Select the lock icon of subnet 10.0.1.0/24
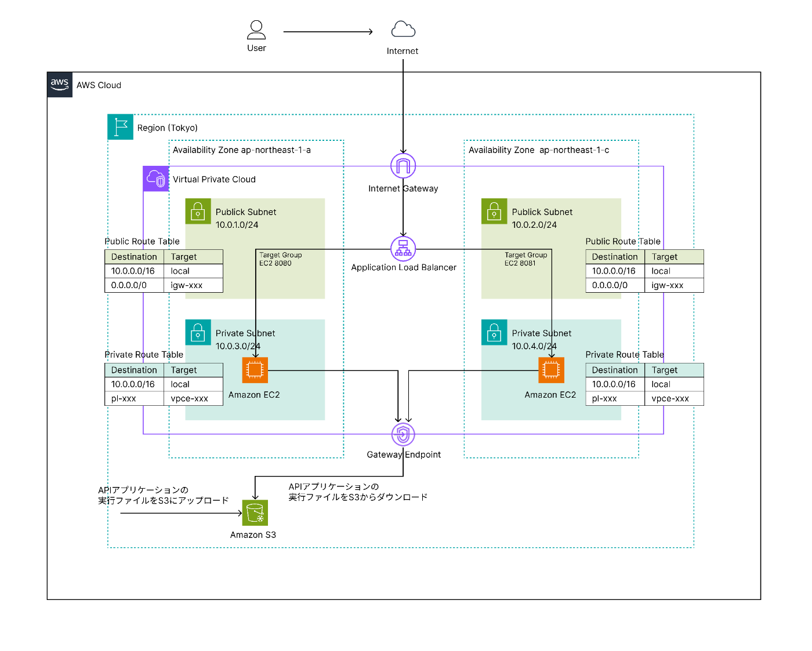 tap(198, 211)
